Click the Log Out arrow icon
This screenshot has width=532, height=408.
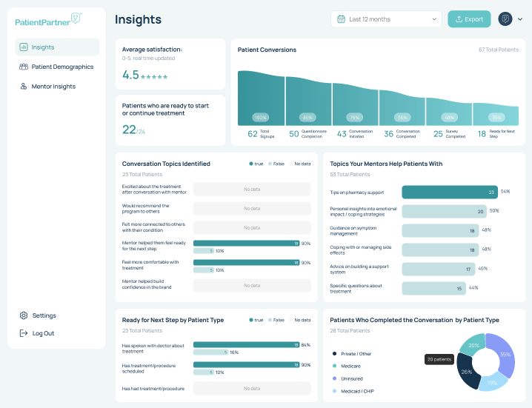(24, 333)
